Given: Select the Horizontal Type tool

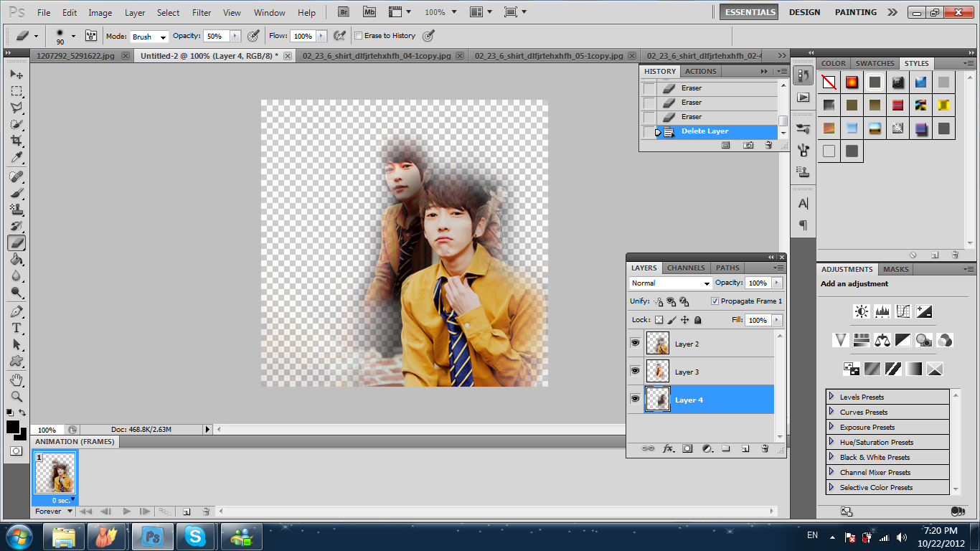Looking at the screenshot, I should 17,328.
